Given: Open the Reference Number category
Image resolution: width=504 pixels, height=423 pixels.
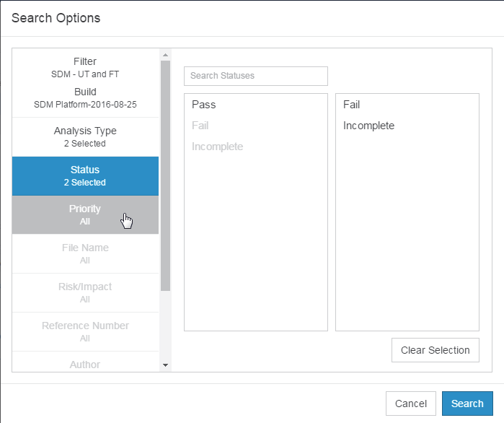Looking at the screenshot, I should pos(85,331).
